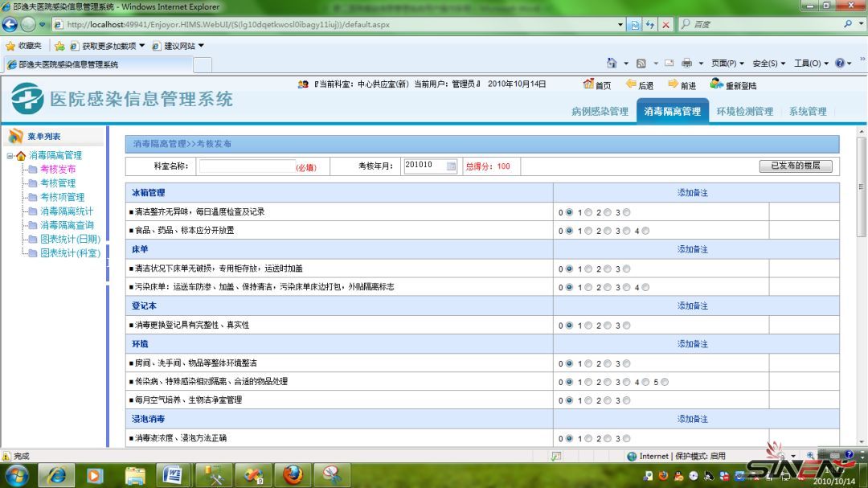Viewport: 868px width, 488px height.
Task: Open the 页面(P) menu dropdown
Action: pos(727,64)
